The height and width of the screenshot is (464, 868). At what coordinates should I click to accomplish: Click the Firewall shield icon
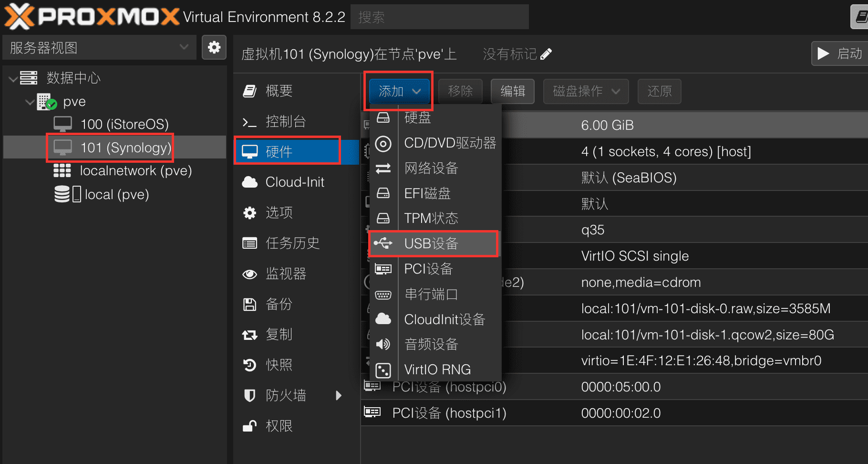(x=250, y=395)
